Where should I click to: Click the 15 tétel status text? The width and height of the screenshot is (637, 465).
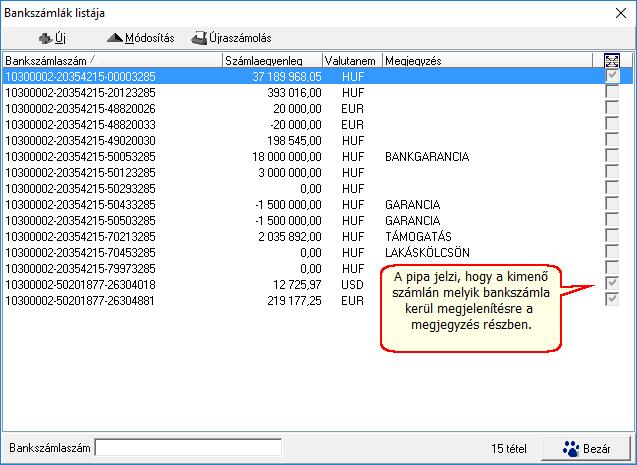[x=509, y=448]
